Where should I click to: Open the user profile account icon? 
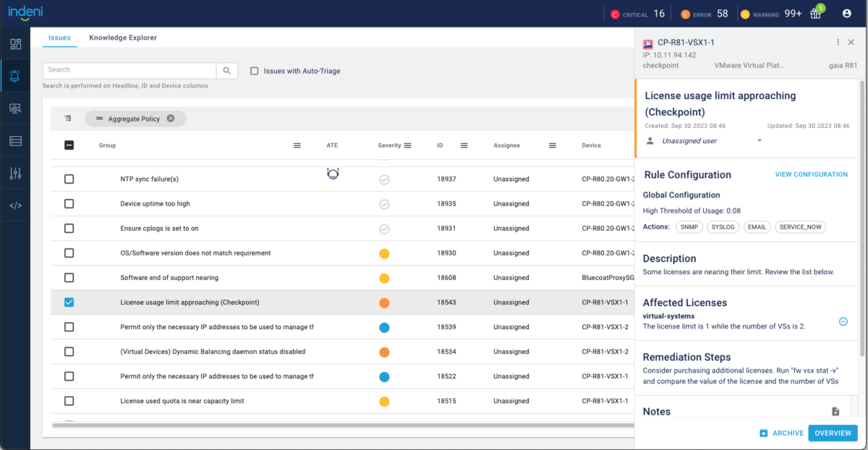coord(846,13)
